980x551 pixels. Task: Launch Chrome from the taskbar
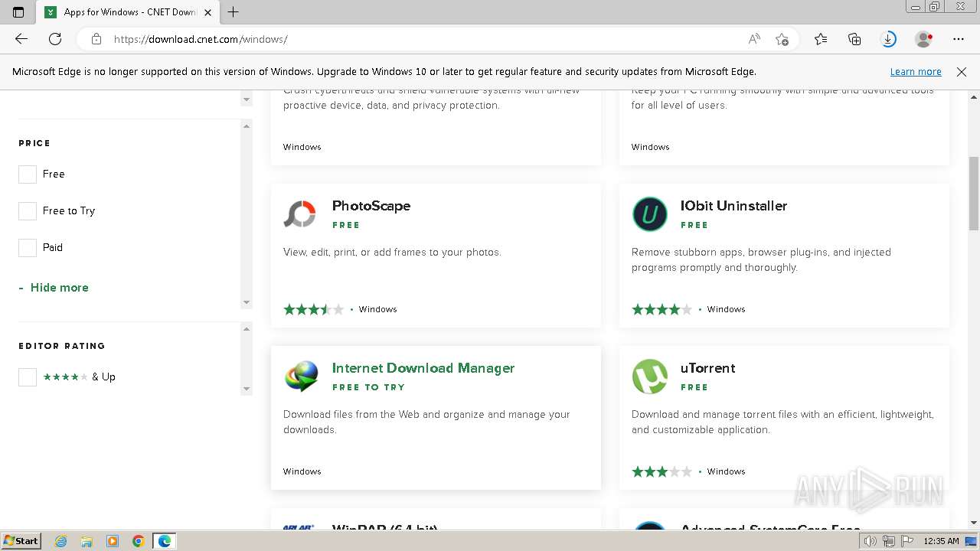pyautogui.click(x=138, y=541)
